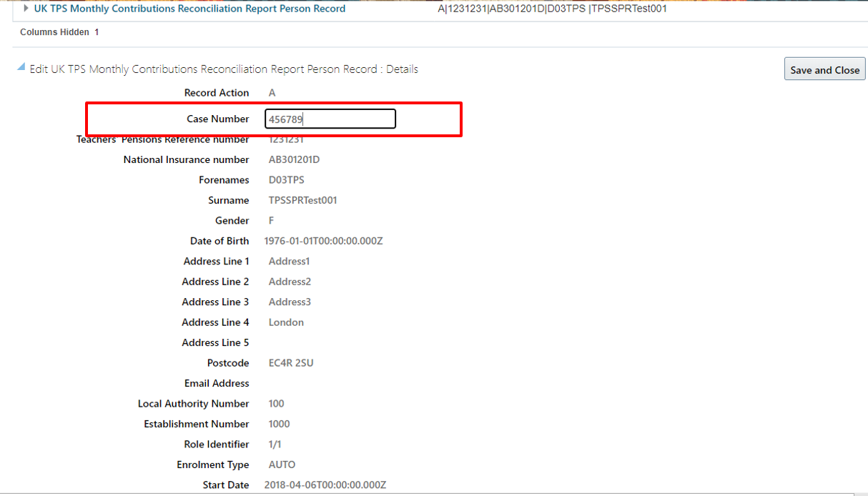Click the Gender value F
This screenshot has width=868, height=496.
tap(272, 221)
